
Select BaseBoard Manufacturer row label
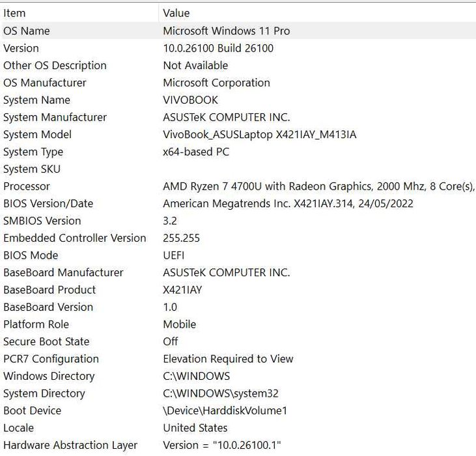(x=63, y=272)
